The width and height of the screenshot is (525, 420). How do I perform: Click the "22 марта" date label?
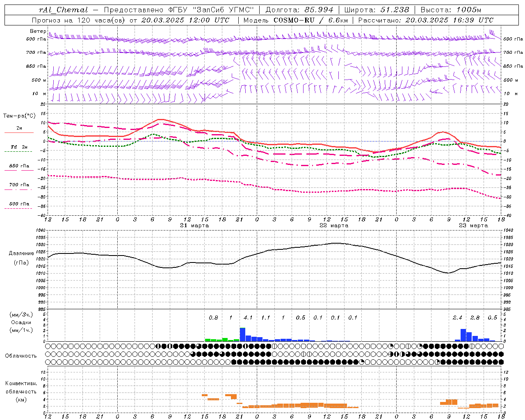pyautogui.click(x=334, y=226)
